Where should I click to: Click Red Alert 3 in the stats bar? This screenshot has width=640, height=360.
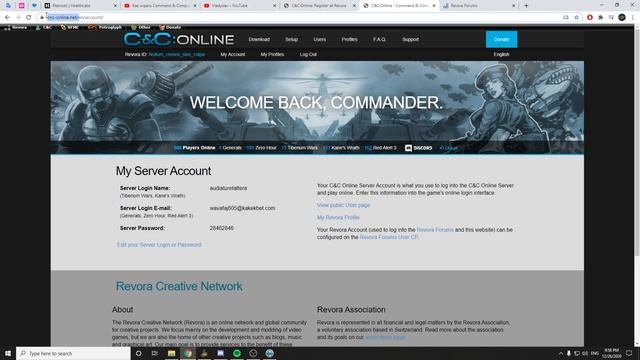coord(380,148)
